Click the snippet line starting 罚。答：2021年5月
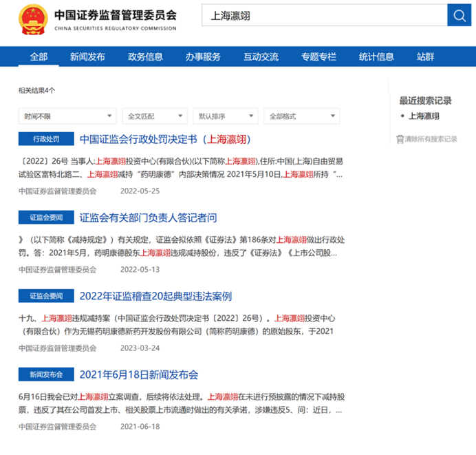Viewport: 476px width, 455px height. [x=178, y=253]
